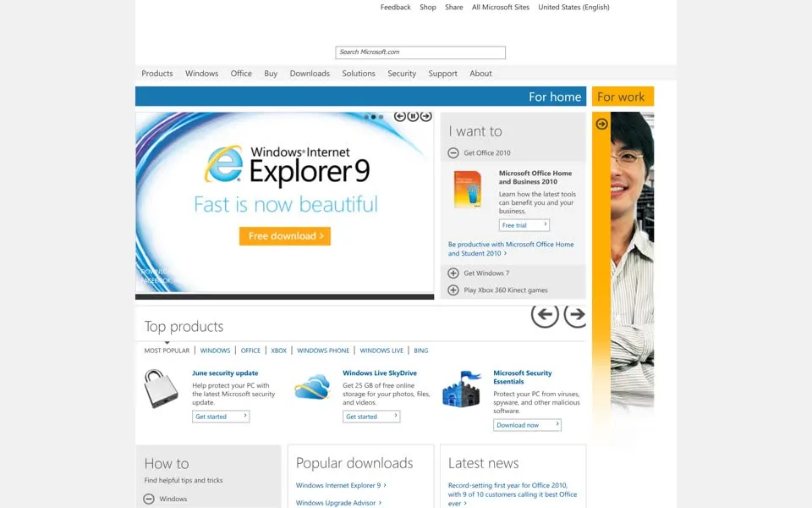
Task: Click Get started under Windows Live SkyDrive
Action: click(x=371, y=417)
